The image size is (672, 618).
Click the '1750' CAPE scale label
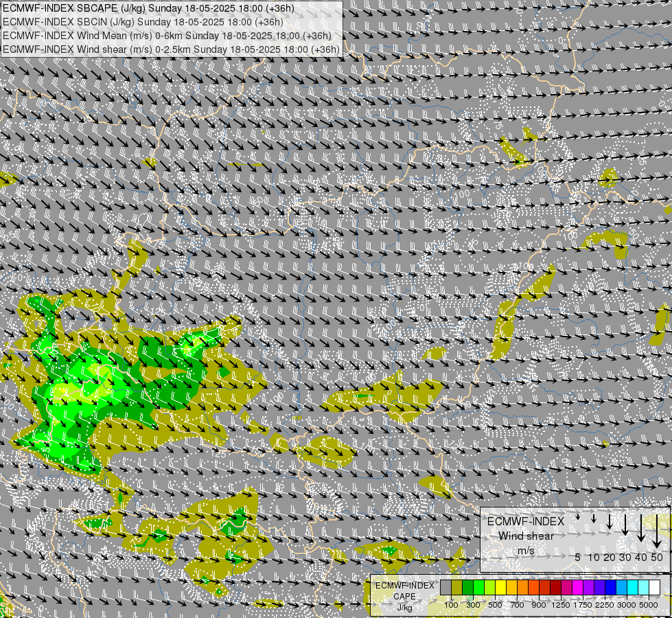583,605
